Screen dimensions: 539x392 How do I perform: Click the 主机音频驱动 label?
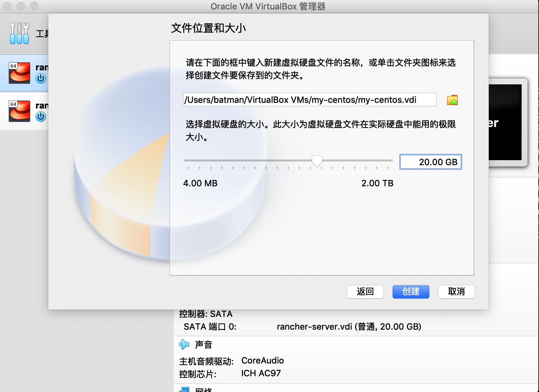[x=206, y=361]
